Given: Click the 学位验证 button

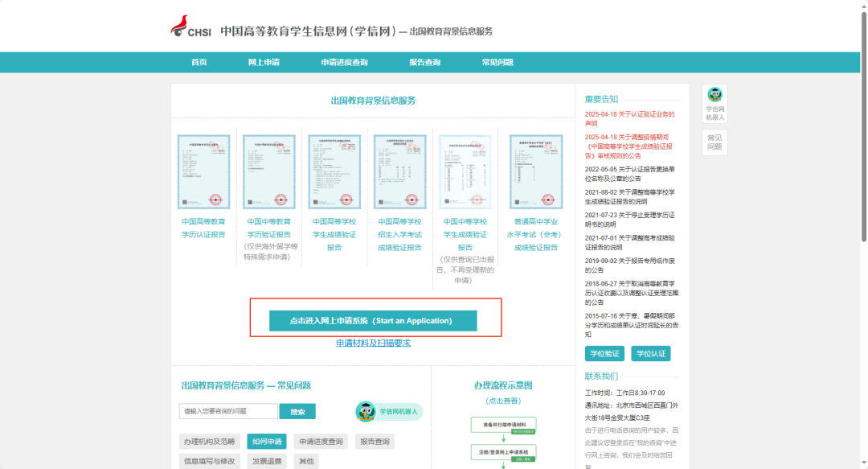Looking at the screenshot, I should click(x=604, y=354).
